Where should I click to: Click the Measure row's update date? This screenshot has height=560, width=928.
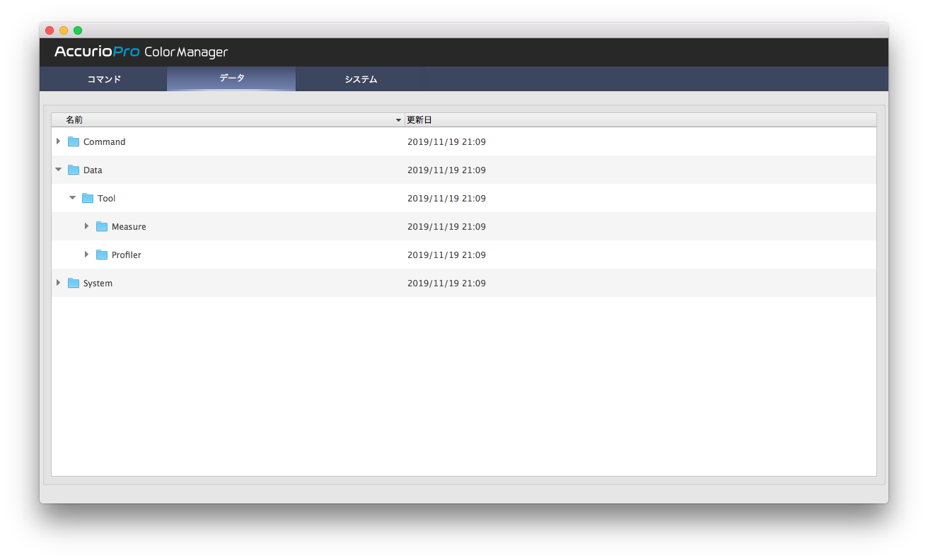(x=446, y=226)
